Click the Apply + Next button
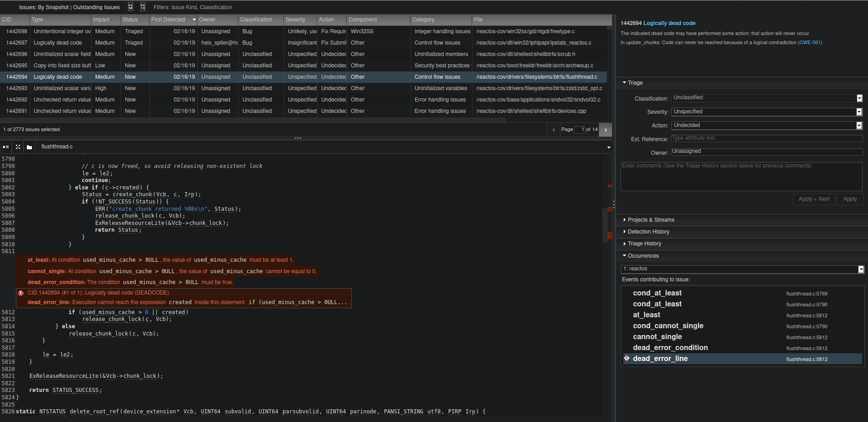This screenshot has height=422, width=868. (814, 199)
